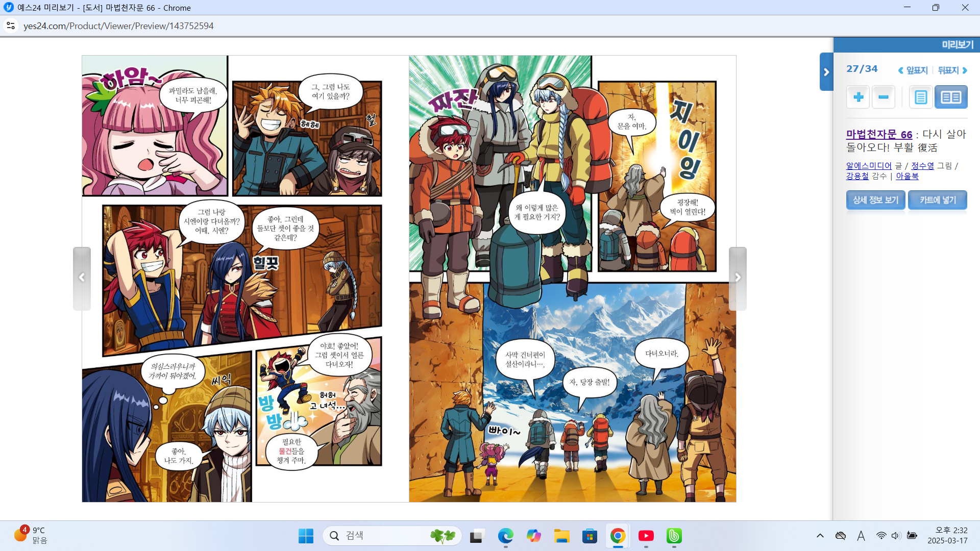Collapse the preview side panel arrow

(x=826, y=72)
